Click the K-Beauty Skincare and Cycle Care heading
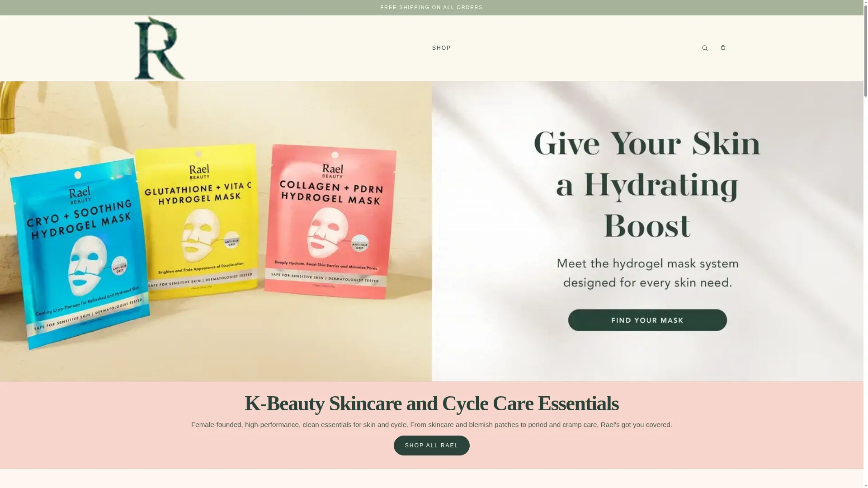868x488 pixels. [x=431, y=403]
